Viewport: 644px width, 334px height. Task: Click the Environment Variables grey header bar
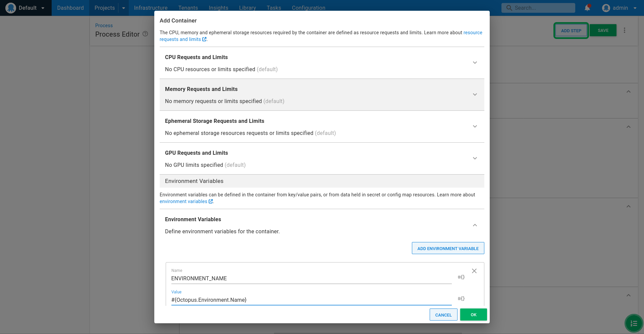point(322,181)
